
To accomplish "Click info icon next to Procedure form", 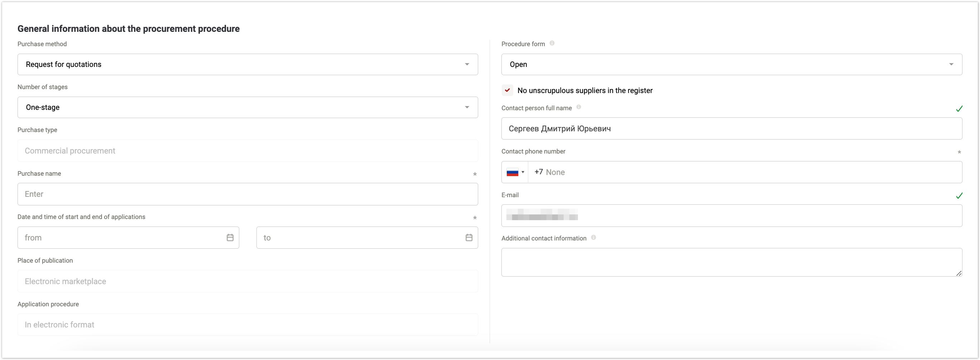I will [552, 43].
